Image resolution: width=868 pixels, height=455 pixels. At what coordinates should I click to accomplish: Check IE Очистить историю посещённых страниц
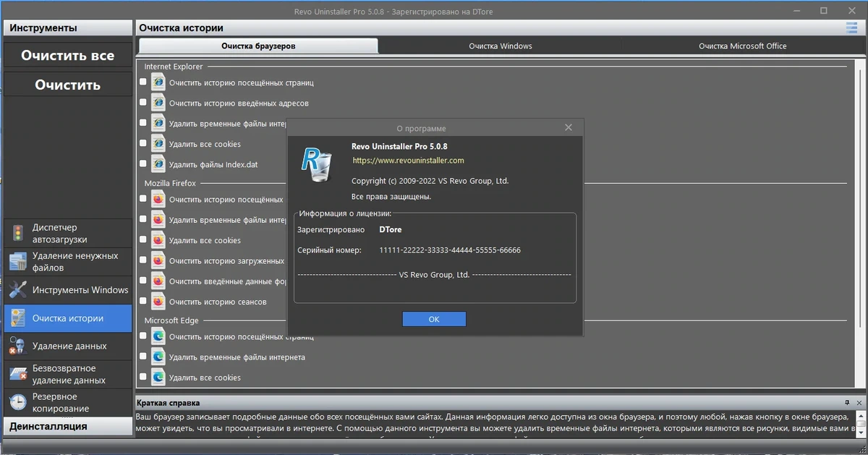[x=143, y=82]
